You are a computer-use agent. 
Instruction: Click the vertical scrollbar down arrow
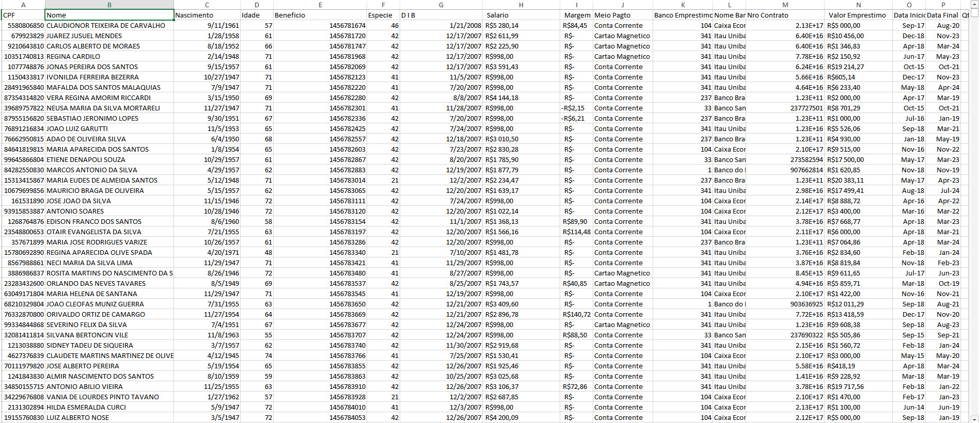974,419
